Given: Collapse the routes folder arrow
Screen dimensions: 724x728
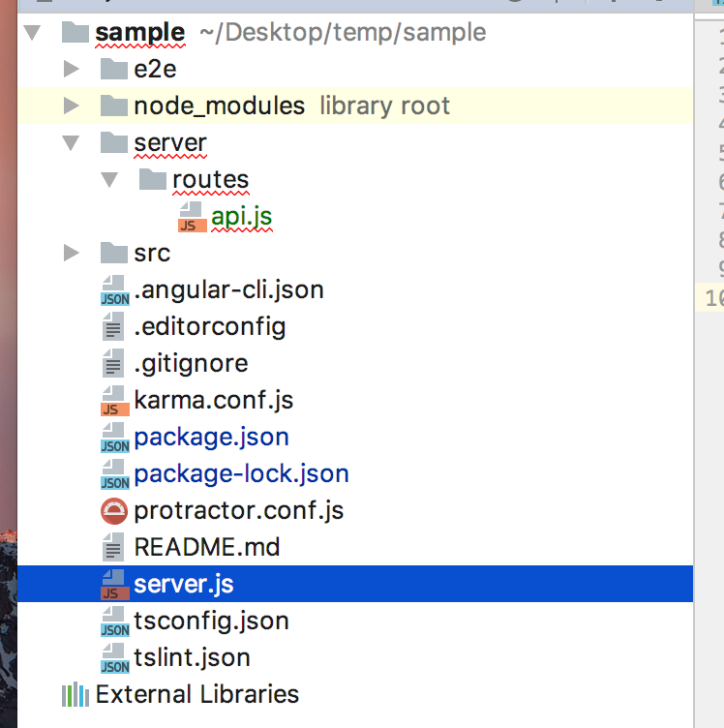Looking at the screenshot, I should (109, 180).
